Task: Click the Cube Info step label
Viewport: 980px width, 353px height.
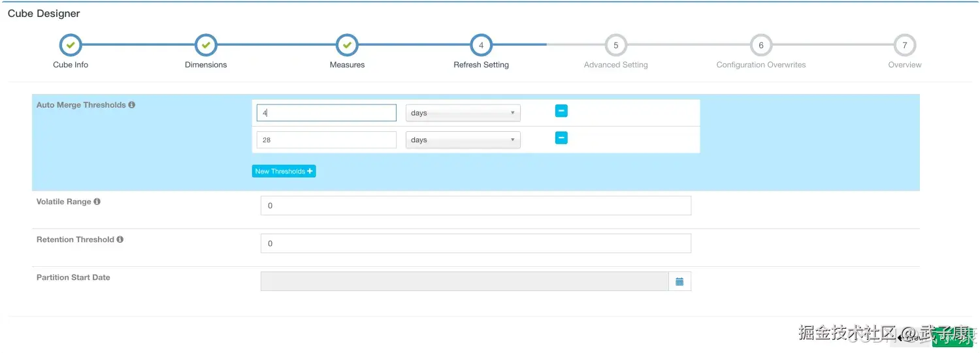Action: click(71, 65)
